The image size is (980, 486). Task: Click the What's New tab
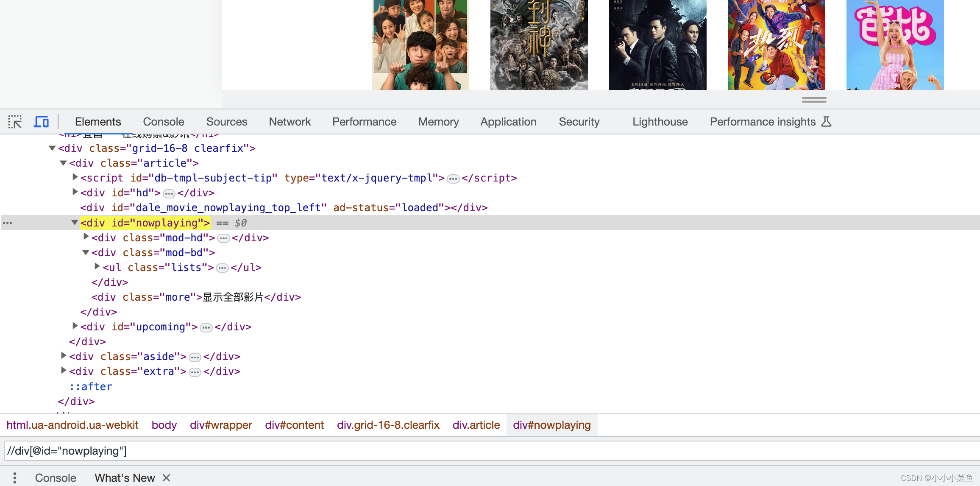point(125,477)
